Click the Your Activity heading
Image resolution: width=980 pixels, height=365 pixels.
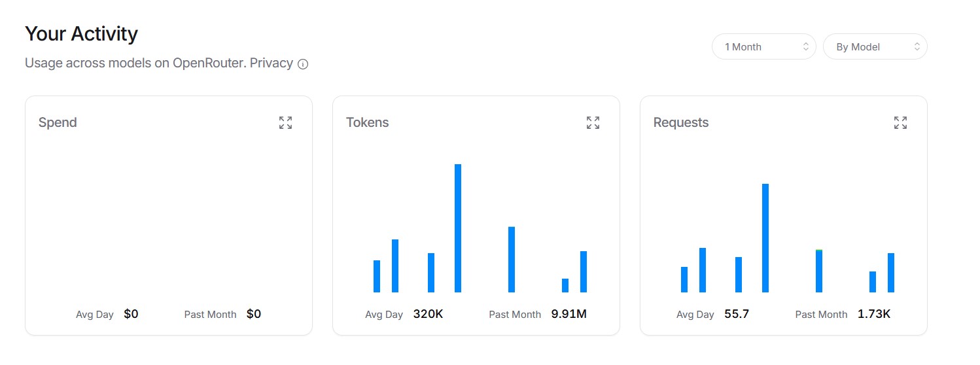pyautogui.click(x=81, y=34)
